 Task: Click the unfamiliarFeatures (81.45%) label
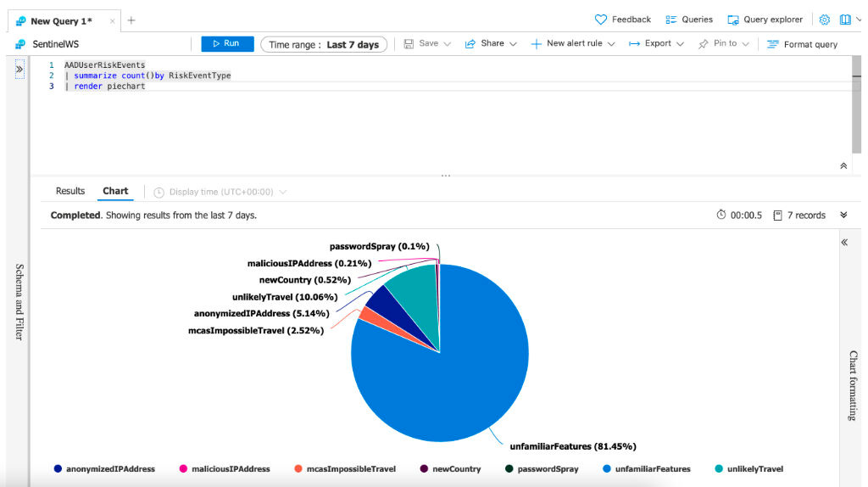click(x=573, y=446)
